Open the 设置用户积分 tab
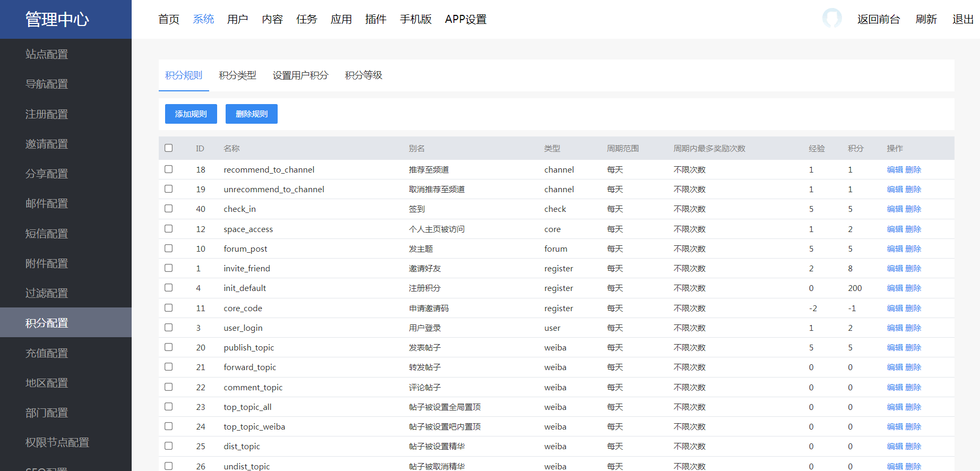The image size is (980, 471). (x=300, y=75)
